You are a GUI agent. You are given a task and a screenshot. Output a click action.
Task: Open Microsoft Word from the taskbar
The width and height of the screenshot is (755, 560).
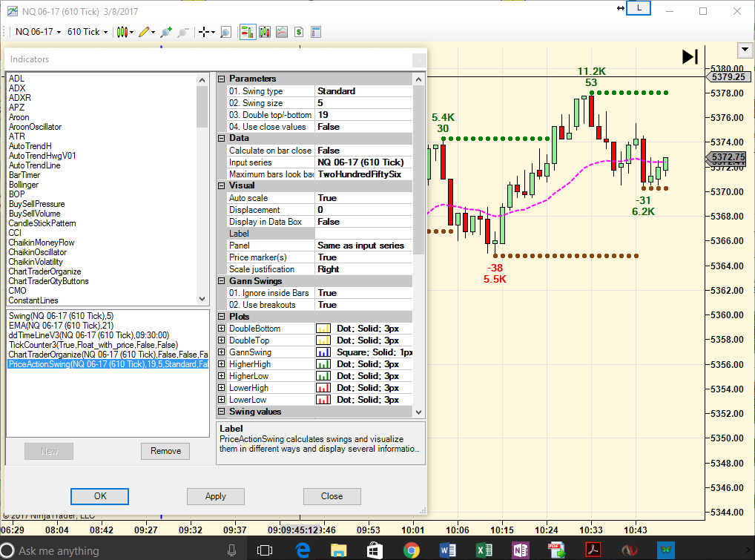[448, 550]
